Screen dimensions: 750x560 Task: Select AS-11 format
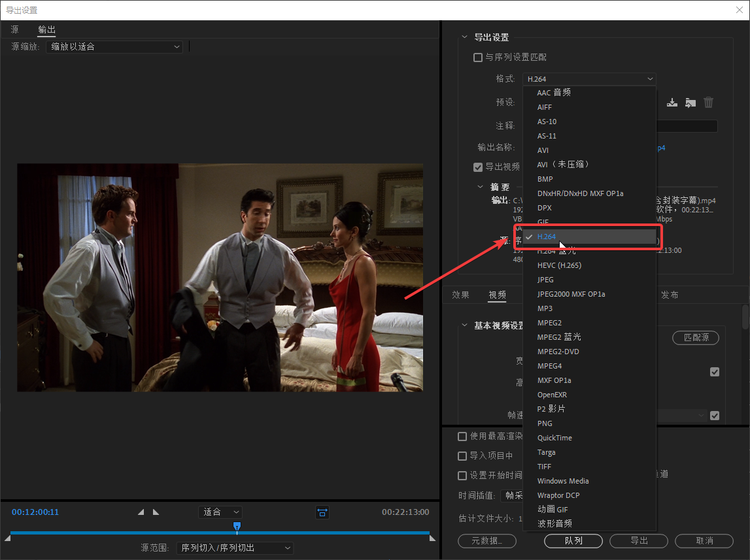589,136
